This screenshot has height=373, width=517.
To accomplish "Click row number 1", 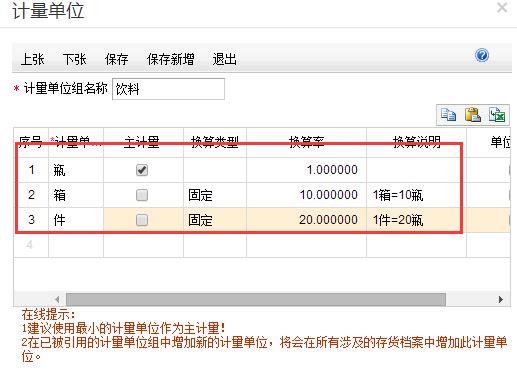I will 31,170.
